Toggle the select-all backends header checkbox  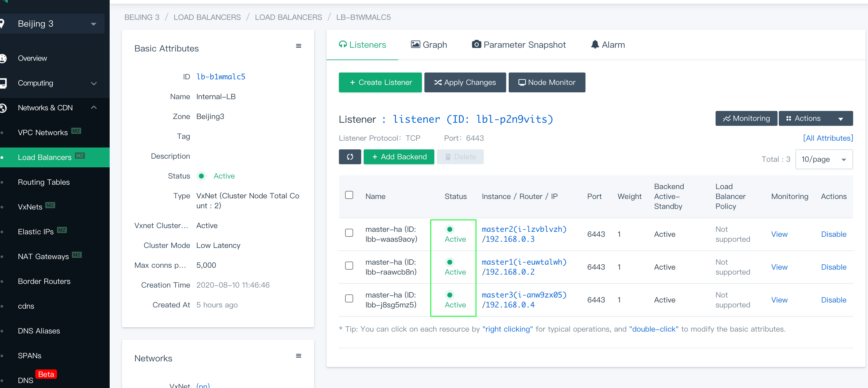(349, 195)
